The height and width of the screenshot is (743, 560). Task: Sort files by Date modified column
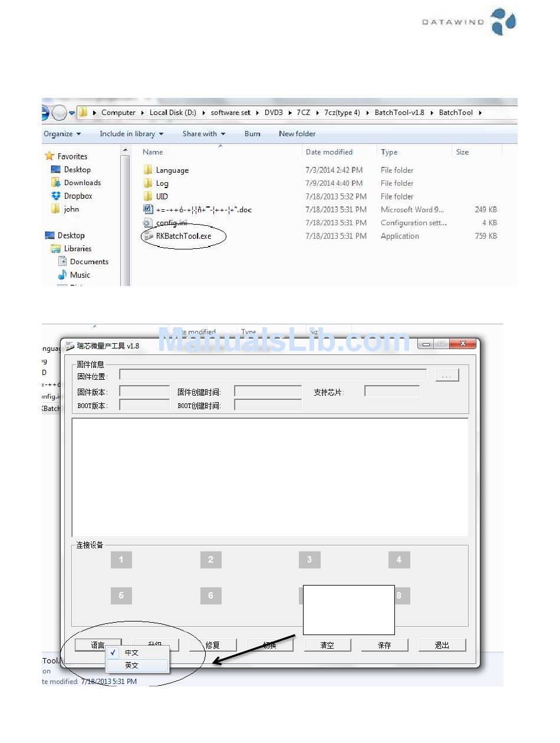click(x=329, y=152)
